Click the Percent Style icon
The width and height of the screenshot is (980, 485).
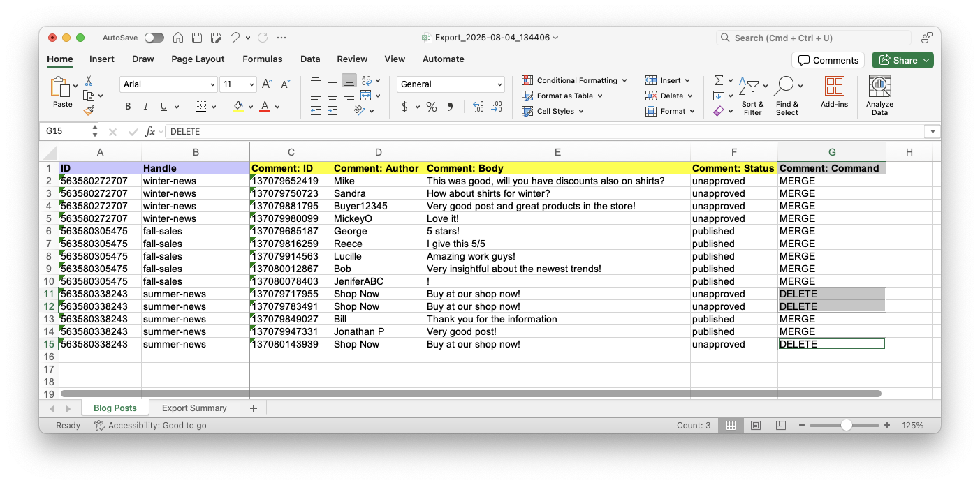(x=432, y=107)
